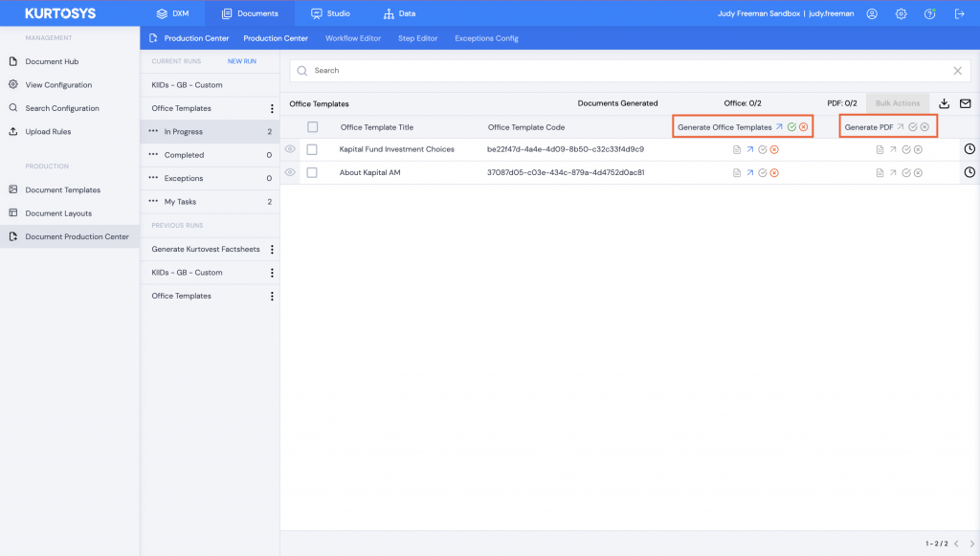The image size is (980, 556).
Task: Click the logout icon
Action: click(959, 13)
